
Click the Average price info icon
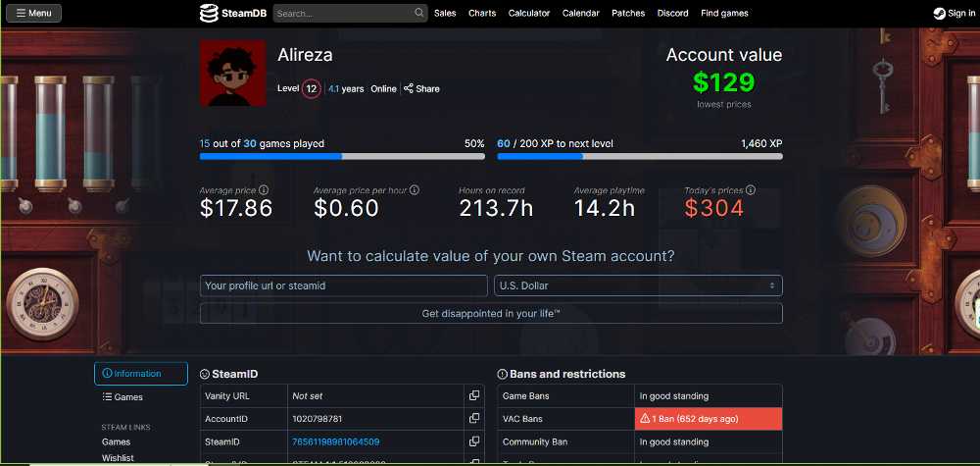[263, 189]
